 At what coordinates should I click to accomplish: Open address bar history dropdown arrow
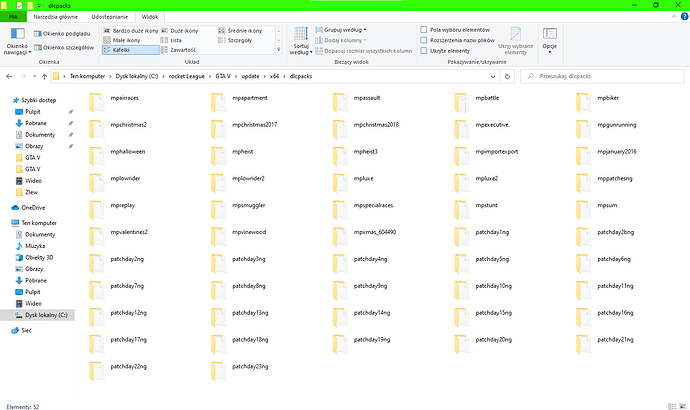pyautogui.click(x=492, y=77)
